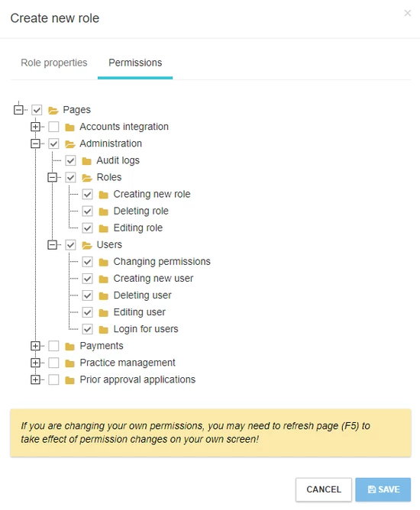This screenshot has width=420, height=510.
Task: Enable the Practice management checkbox
Action: 53,363
